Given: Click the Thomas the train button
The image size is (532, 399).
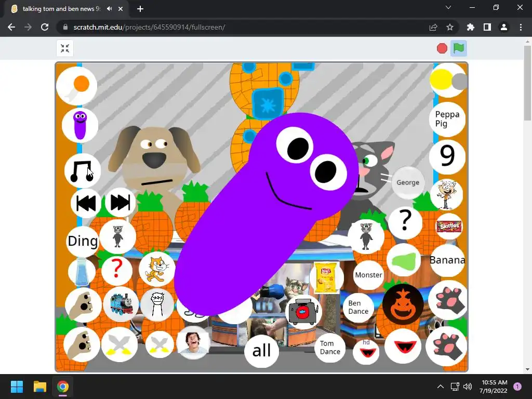Looking at the screenshot, I should [x=121, y=304].
